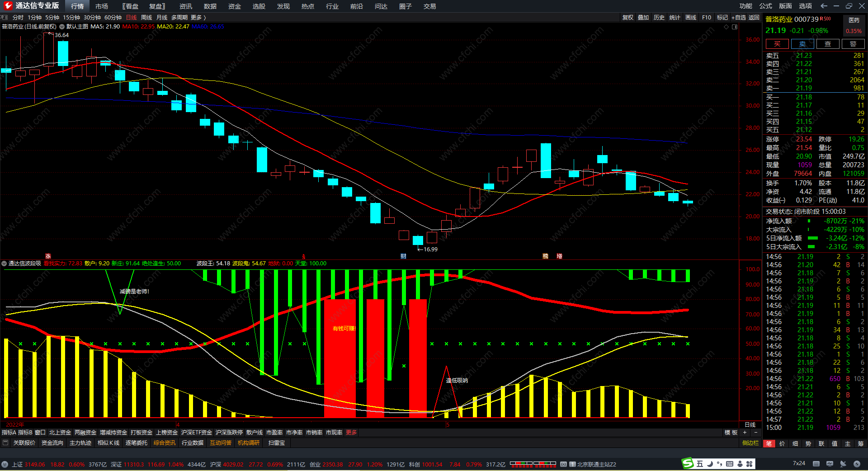Viewport: 868px width, 471px height.
Task: Click the lightning bolt icon in the status bar
Action: point(857,464)
